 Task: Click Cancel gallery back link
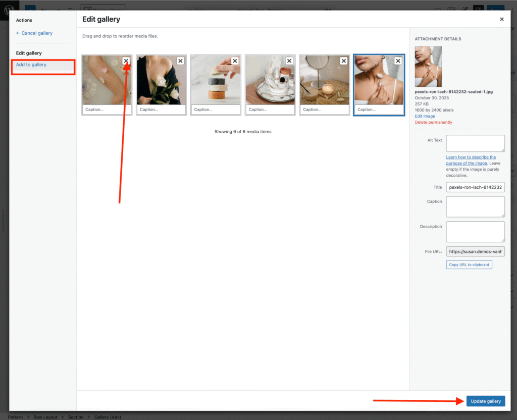34,33
